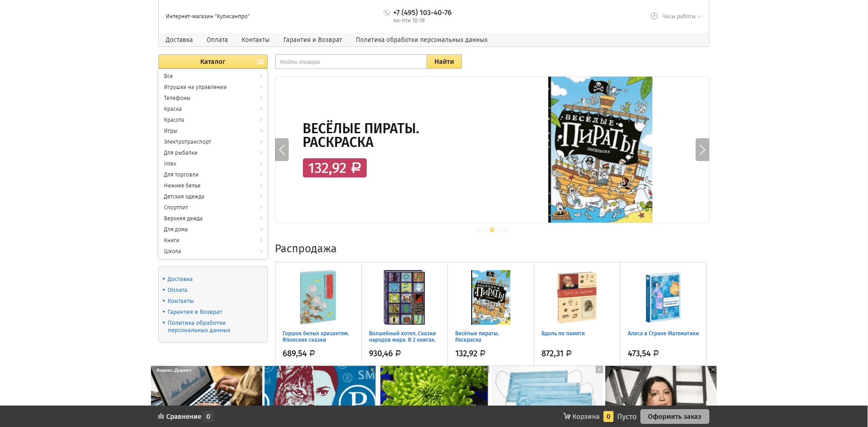Open the Доставка top menu item
The width and height of the screenshot is (868, 427).
[x=179, y=40]
